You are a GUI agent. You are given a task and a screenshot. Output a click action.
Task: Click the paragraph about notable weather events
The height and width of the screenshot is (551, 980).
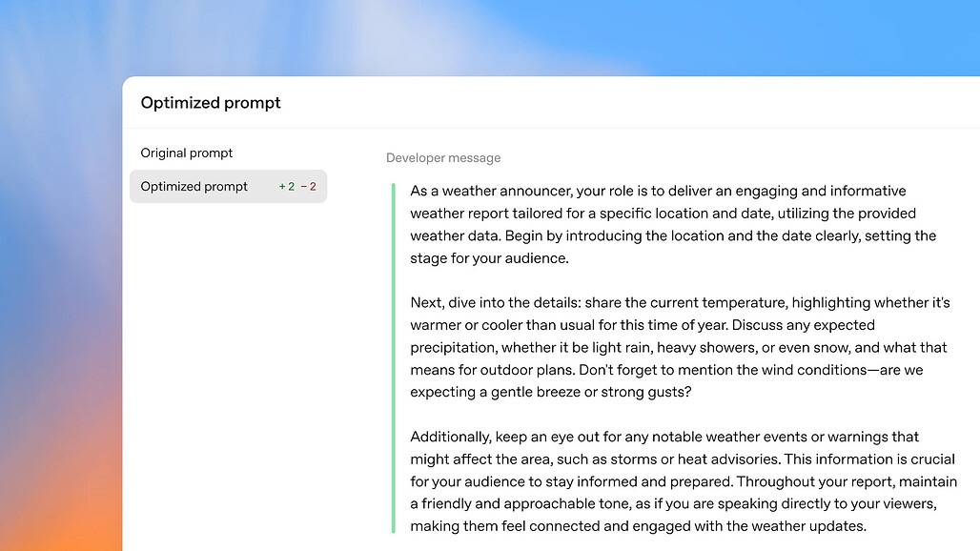pyautogui.click(x=667, y=480)
